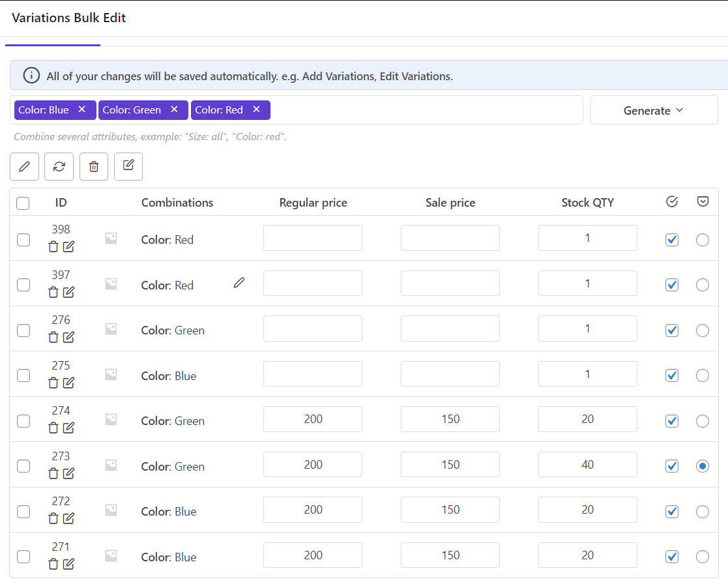Click 'Color: Blue' text in row 275
Screen dimensions: 728x586
[x=169, y=376]
